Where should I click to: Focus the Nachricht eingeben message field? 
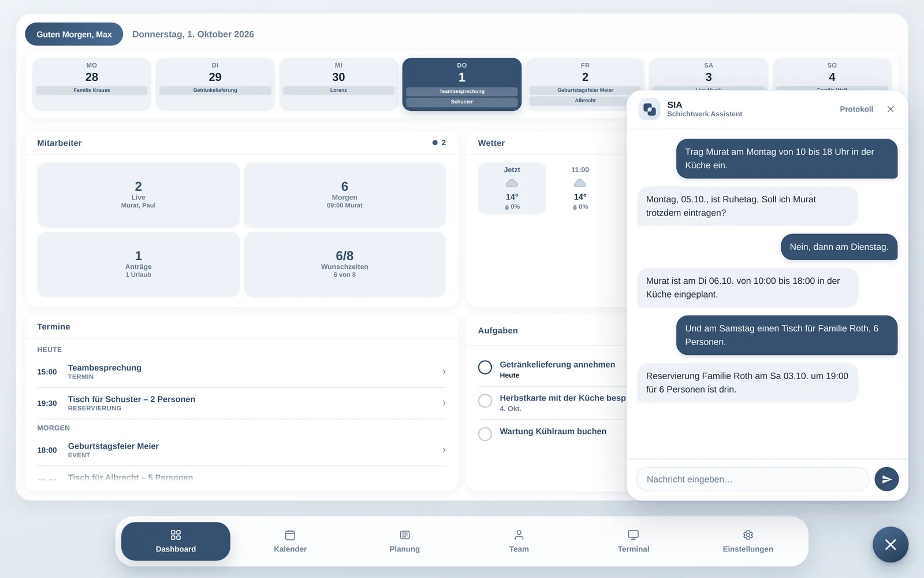pos(752,479)
